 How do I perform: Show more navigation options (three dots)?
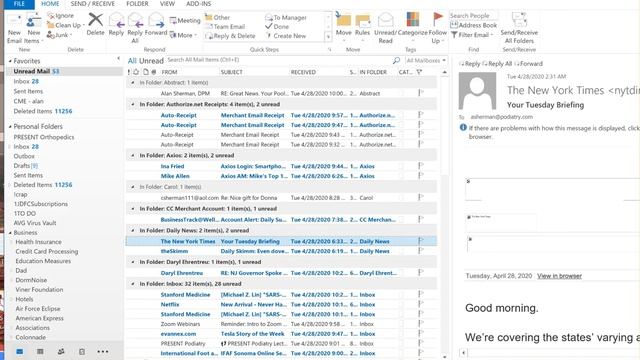(x=103, y=351)
